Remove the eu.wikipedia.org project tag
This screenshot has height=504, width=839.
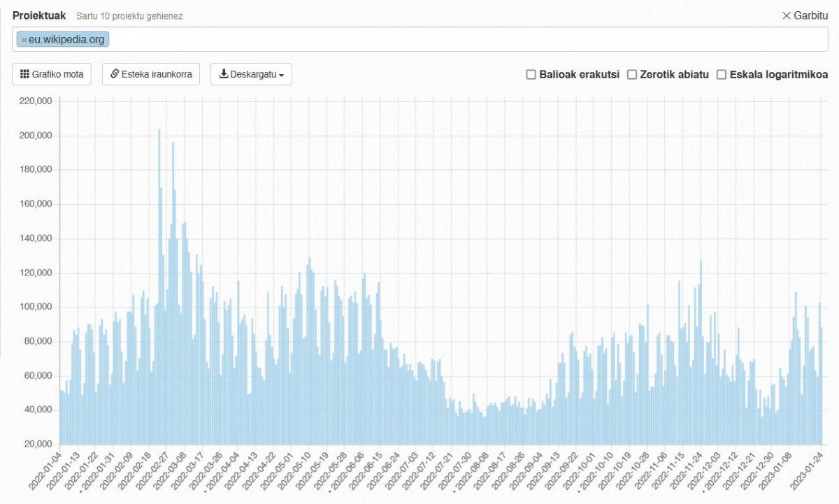click(24, 40)
